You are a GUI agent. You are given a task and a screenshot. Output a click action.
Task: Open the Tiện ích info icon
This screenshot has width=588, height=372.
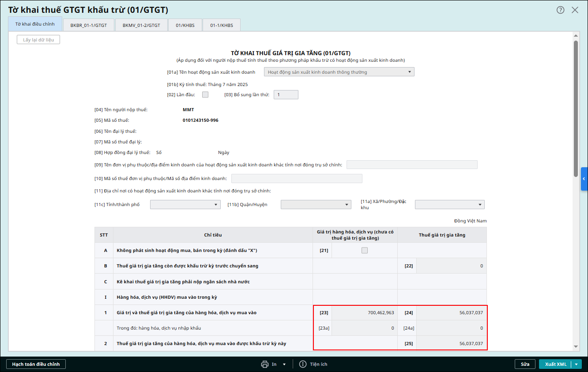click(x=303, y=364)
